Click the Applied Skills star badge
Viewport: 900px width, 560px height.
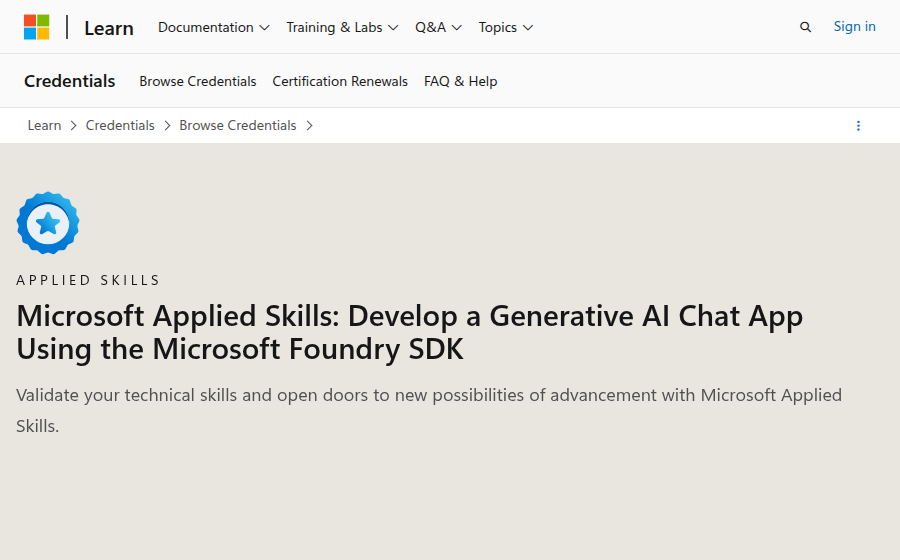pyautogui.click(x=48, y=223)
